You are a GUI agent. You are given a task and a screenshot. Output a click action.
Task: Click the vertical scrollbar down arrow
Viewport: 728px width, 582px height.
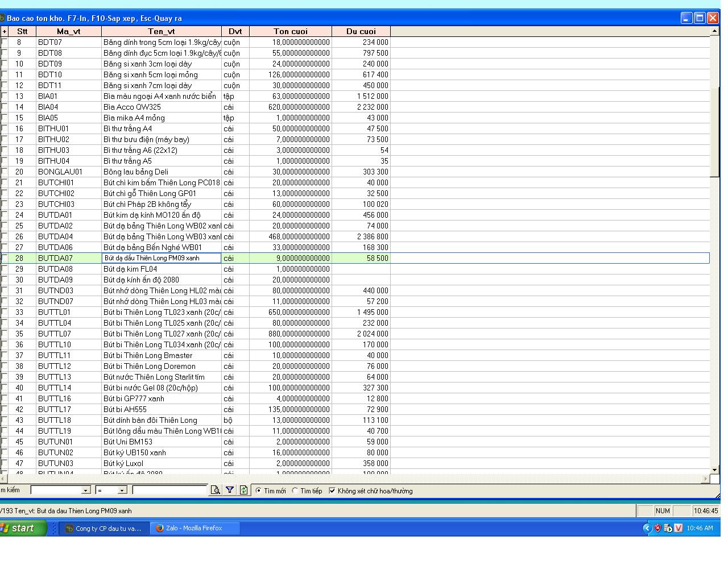[x=715, y=470]
